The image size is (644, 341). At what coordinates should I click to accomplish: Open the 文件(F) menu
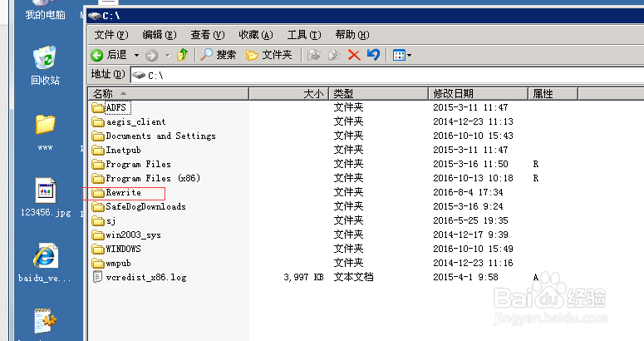click(111, 35)
